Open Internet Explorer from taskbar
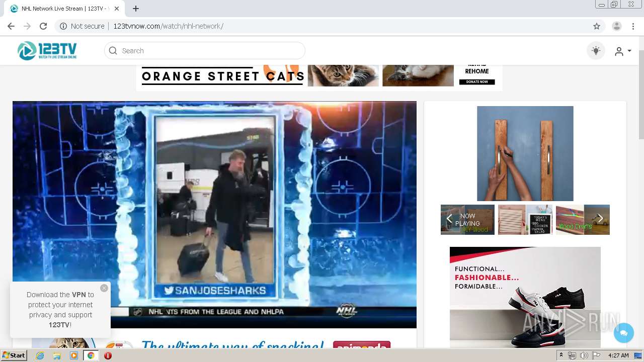The width and height of the screenshot is (644, 362). 40,355
